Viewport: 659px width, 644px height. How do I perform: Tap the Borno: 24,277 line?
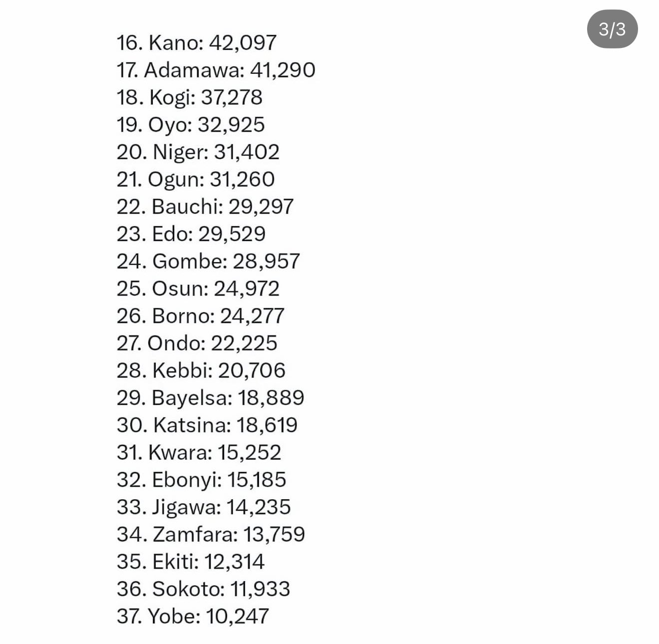pyautogui.click(x=201, y=316)
